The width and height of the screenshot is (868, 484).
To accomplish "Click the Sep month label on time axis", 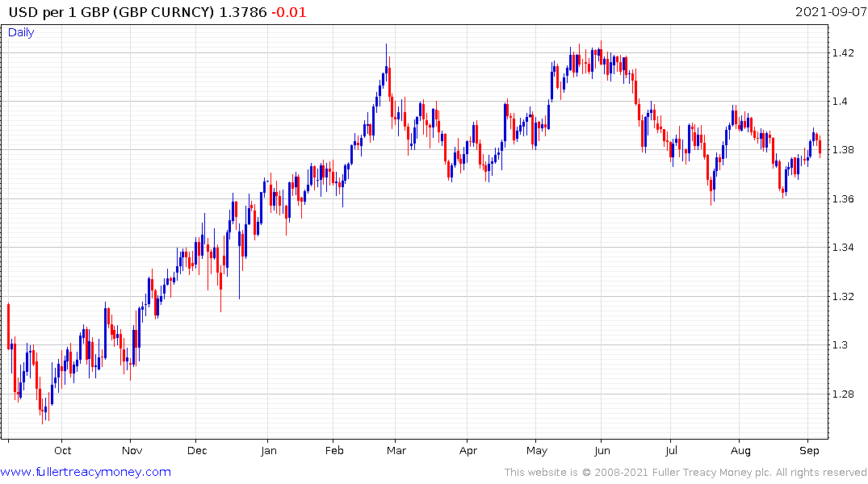I will click(x=809, y=450).
